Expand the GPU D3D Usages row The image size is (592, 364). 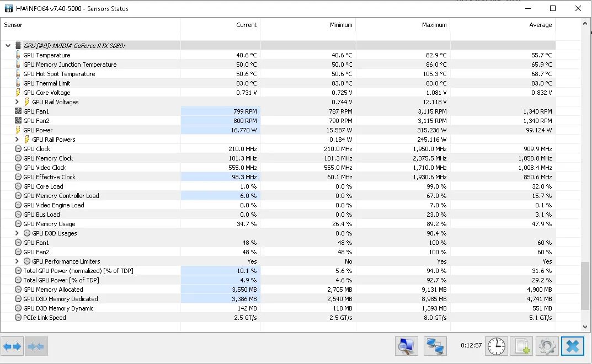coord(17,233)
